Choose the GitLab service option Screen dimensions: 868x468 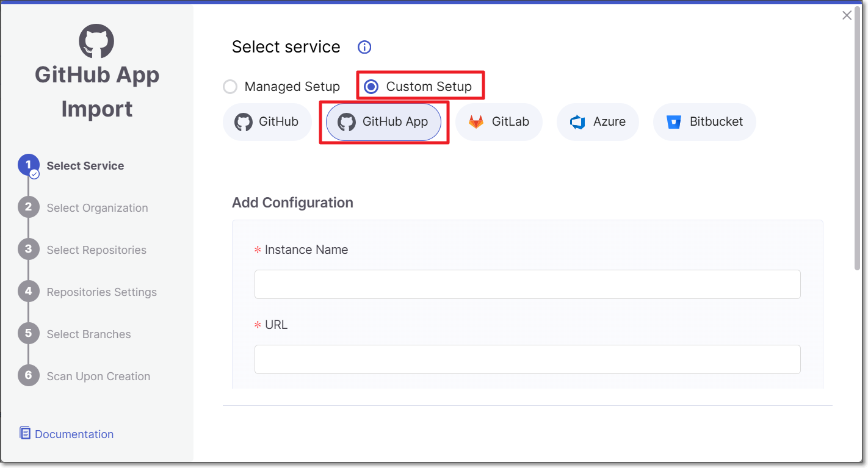pos(499,122)
